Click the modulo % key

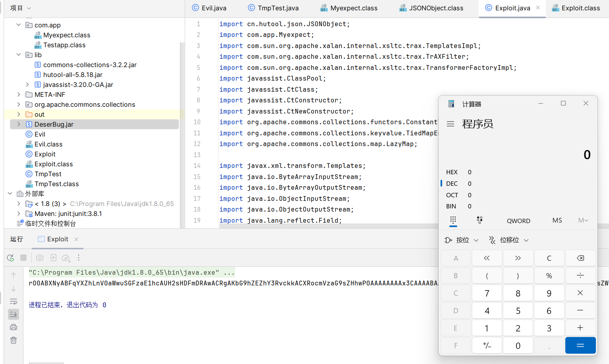tap(549, 275)
